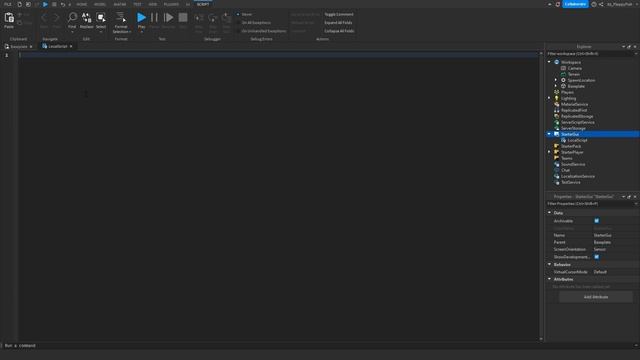This screenshot has height=360, width=640.
Task: Toggle the Archivable checkbox
Action: pyautogui.click(x=597, y=221)
